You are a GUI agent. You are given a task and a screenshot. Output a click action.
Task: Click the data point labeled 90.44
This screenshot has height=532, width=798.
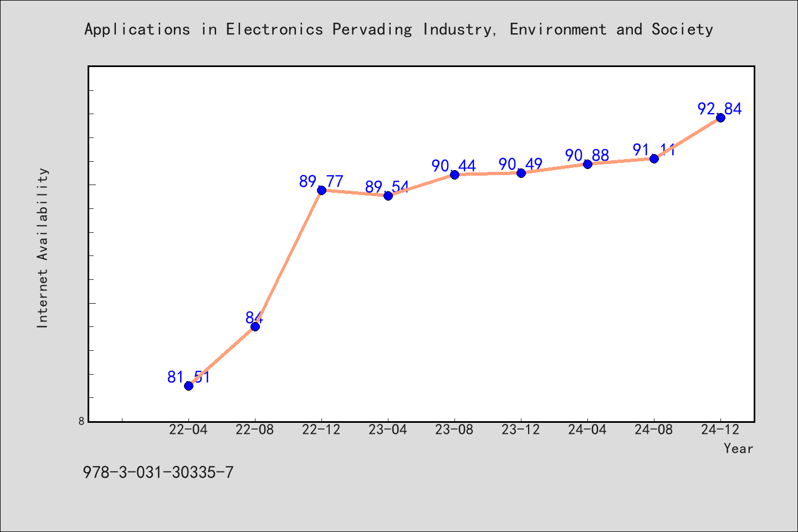click(x=454, y=175)
